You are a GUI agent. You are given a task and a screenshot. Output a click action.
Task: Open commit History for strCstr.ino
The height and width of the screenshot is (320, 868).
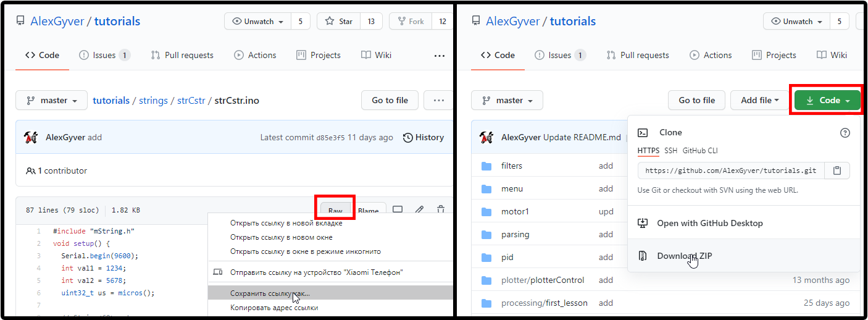[424, 137]
